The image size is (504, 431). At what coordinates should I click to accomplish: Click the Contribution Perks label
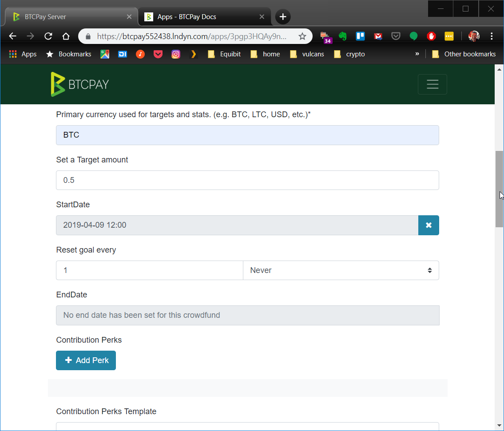pos(89,340)
